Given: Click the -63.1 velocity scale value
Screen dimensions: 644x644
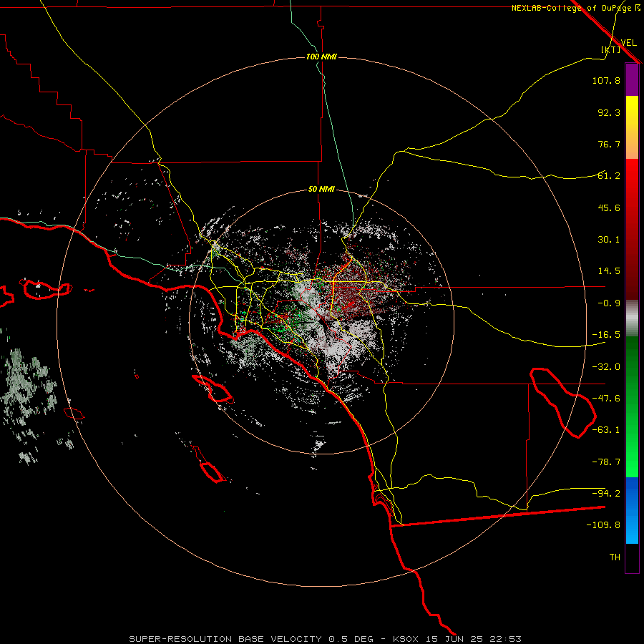Looking at the screenshot, I should click(x=606, y=430).
